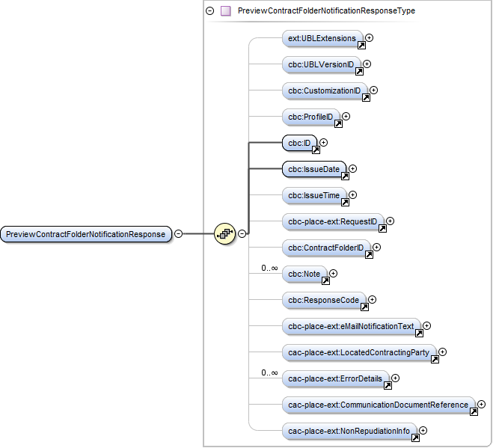
Task: Click the reference arrow on cac-place-ext:NonRepudiationInfo
Action: (x=414, y=438)
